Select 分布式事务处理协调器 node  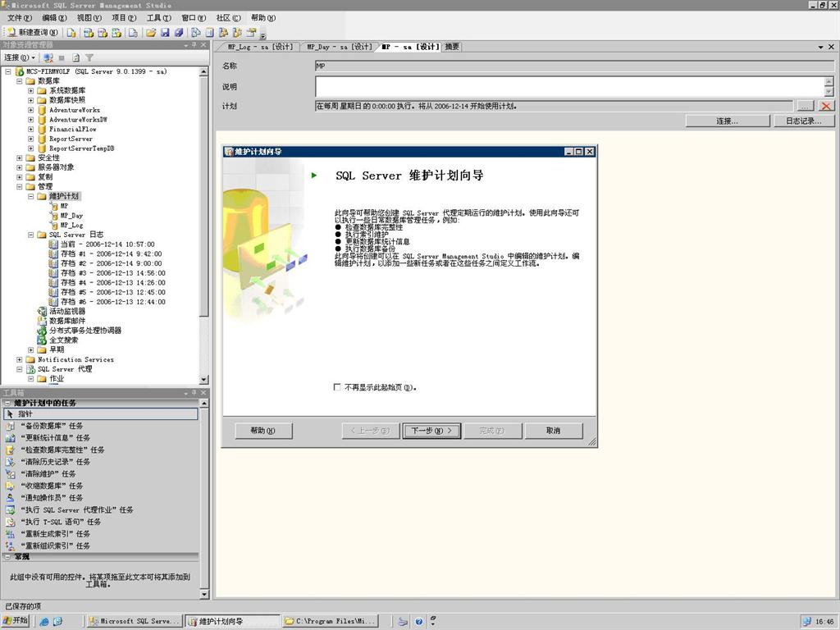[85, 331]
